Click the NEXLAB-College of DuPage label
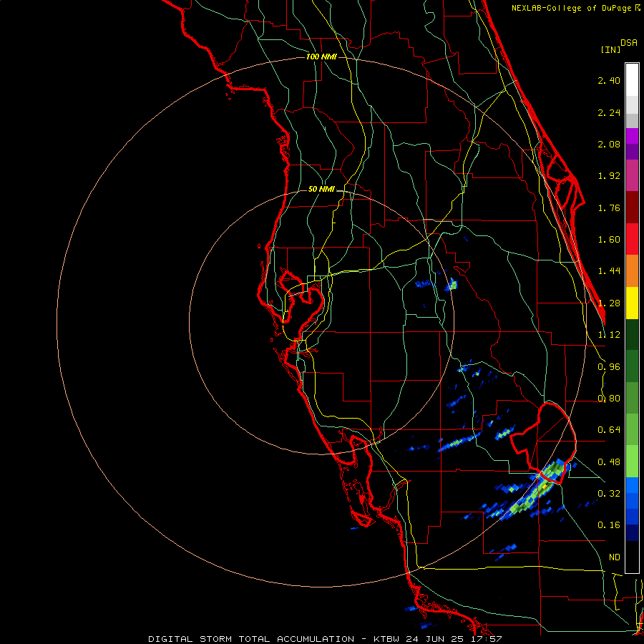The image size is (644, 644). (575, 8)
